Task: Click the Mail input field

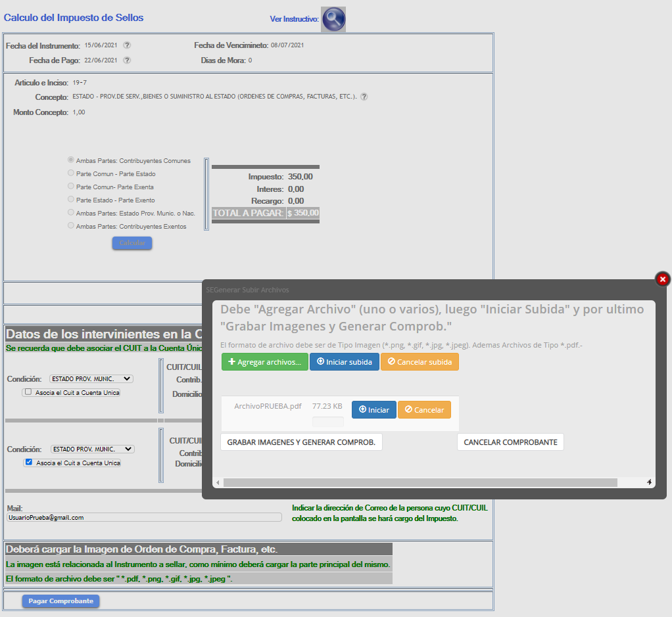Action: coord(145,517)
